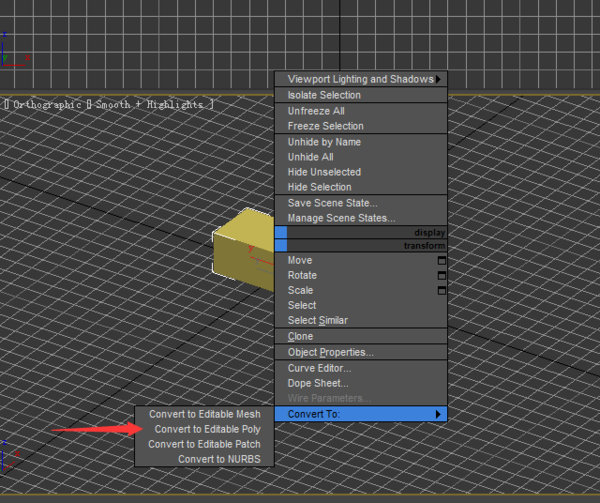600x503 pixels.
Task: Click Isolate Selection in the quad menu
Action: 324,95
